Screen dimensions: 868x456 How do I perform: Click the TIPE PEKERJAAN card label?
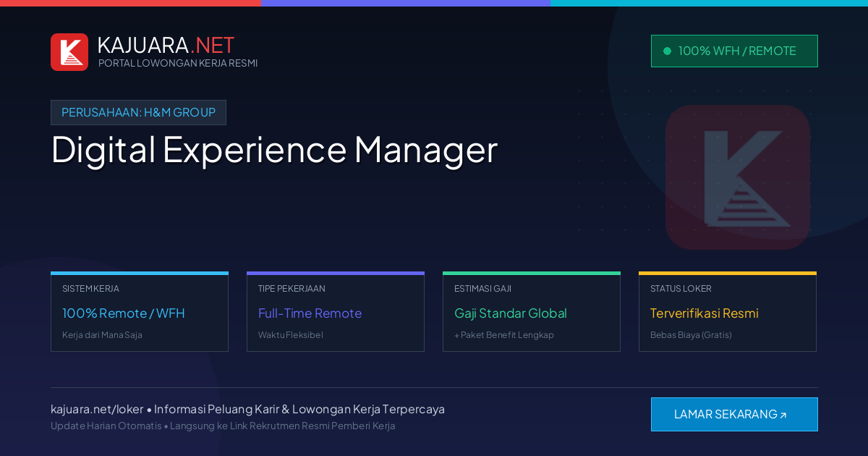292,289
